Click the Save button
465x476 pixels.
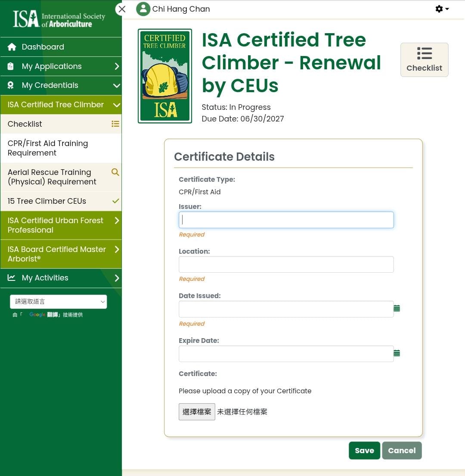pyautogui.click(x=364, y=451)
